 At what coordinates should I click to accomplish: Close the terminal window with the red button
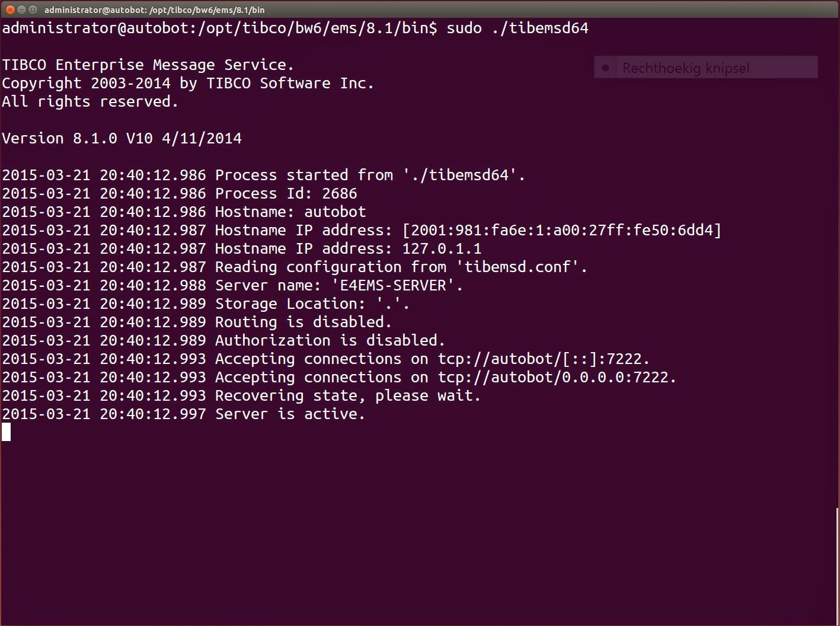point(10,9)
